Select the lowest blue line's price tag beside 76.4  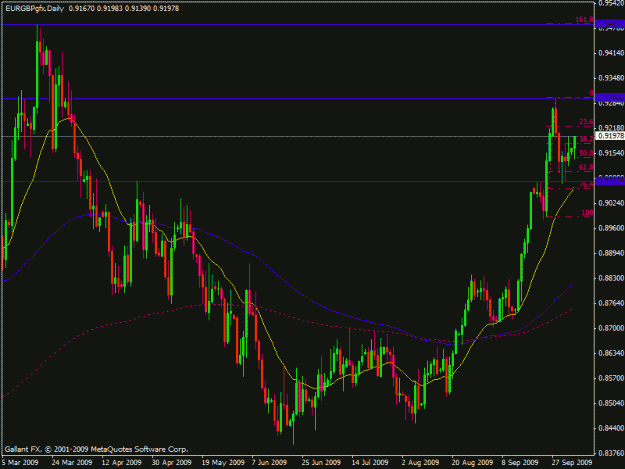(610, 182)
